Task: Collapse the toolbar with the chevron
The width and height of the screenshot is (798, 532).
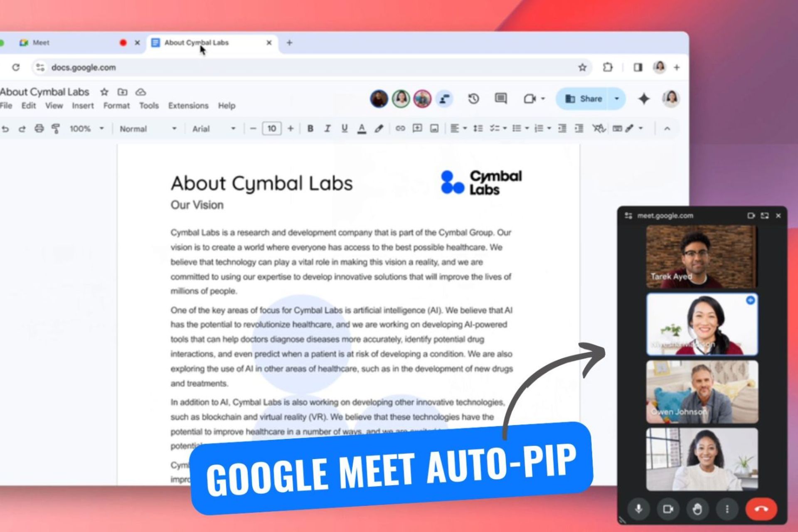Action: point(667,129)
